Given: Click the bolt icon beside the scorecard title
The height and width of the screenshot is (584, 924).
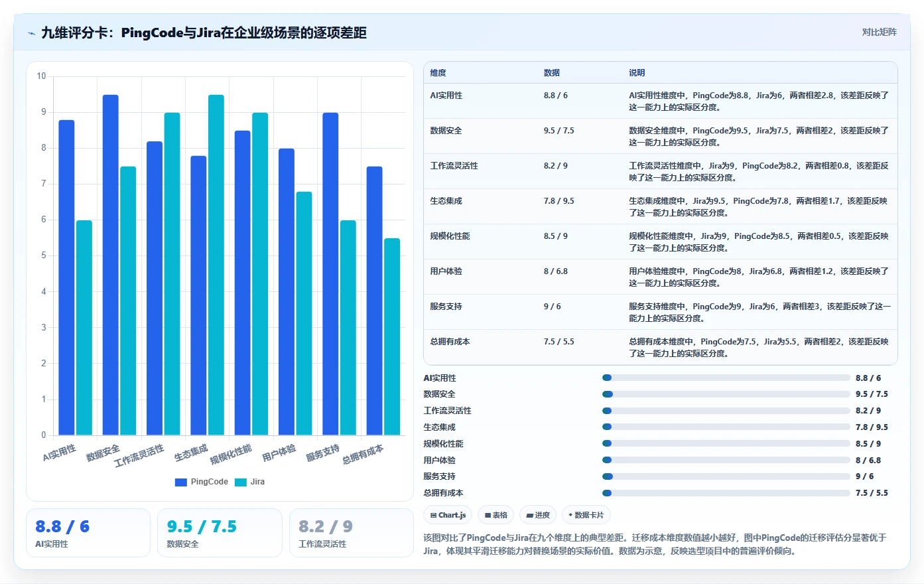Looking at the screenshot, I should point(31,33).
